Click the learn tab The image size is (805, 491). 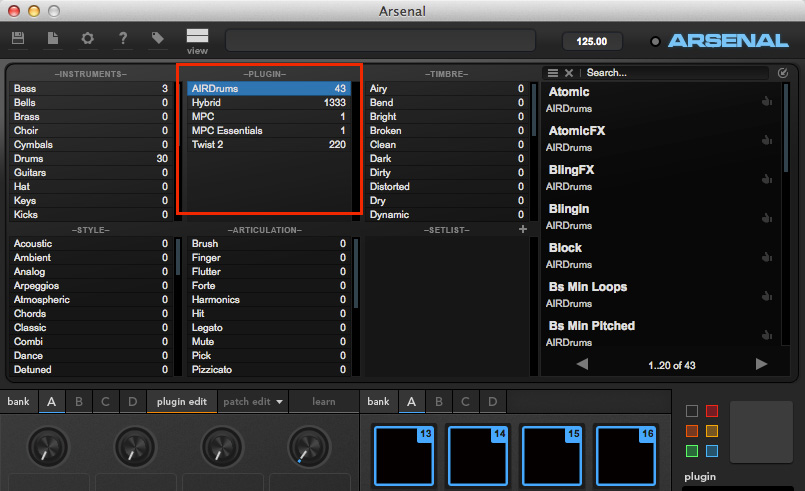[323, 402]
